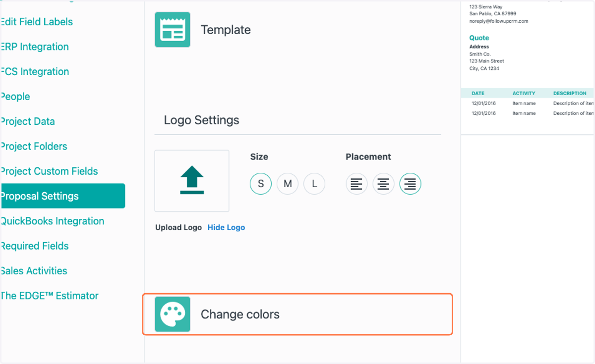Click the Template icon
595x364 pixels.
(173, 30)
